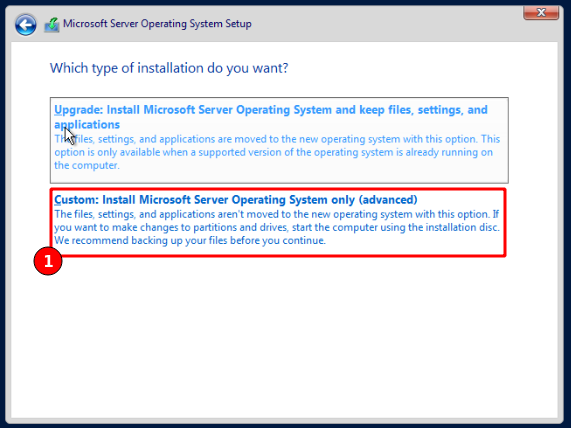Click the first line of the Custom description
The image size is (571, 428).
[x=276, y=214]
